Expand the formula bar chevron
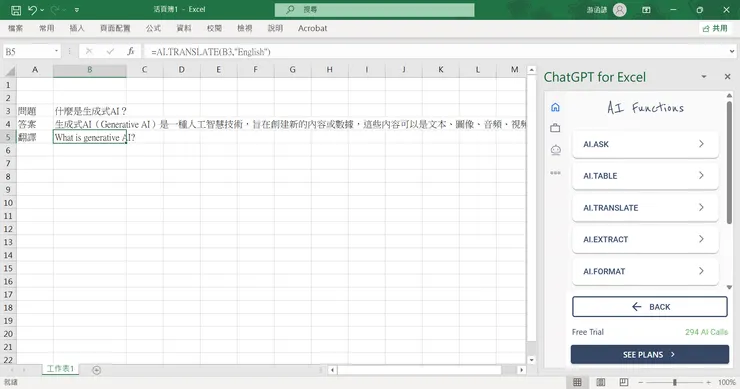 [732, 51]
